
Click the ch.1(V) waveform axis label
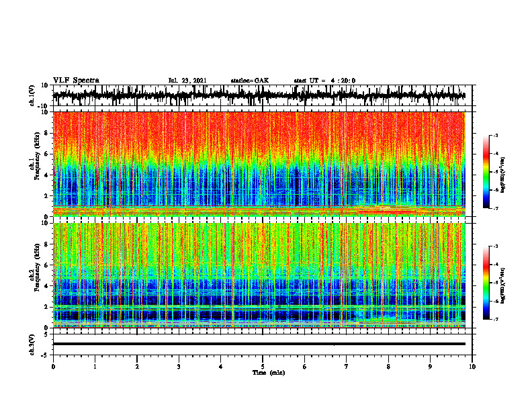point(32,95)
